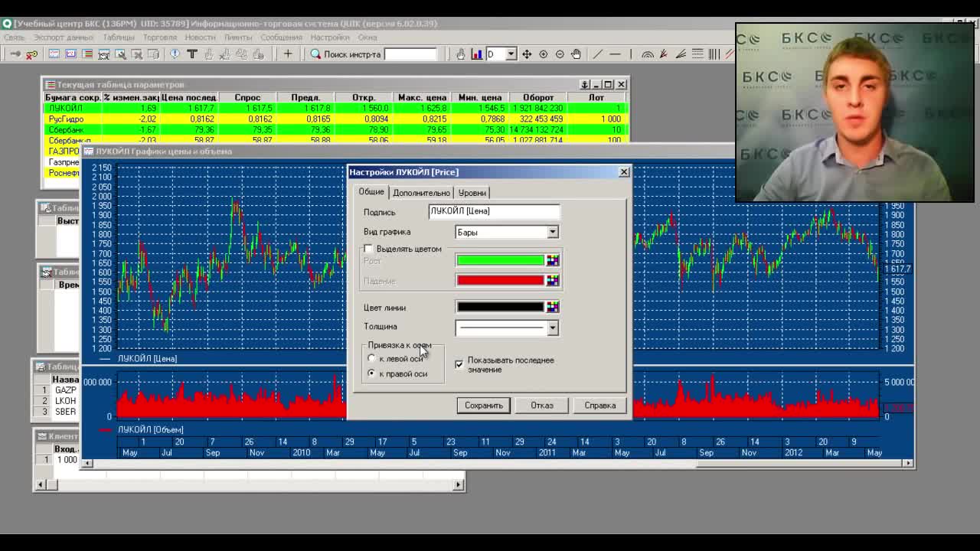The height and width of the screenshot is (551, 980).
Task: Click the bold T toolbar icon
Action: 192,54
